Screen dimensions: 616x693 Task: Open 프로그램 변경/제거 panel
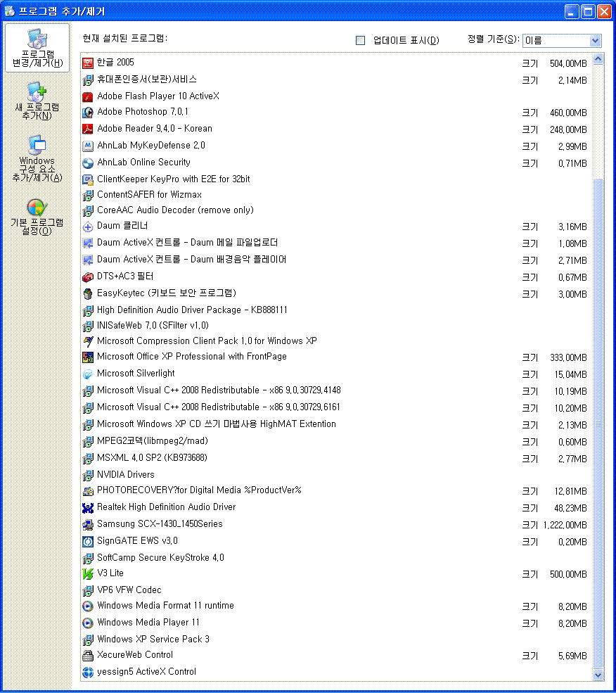point(37,48)
